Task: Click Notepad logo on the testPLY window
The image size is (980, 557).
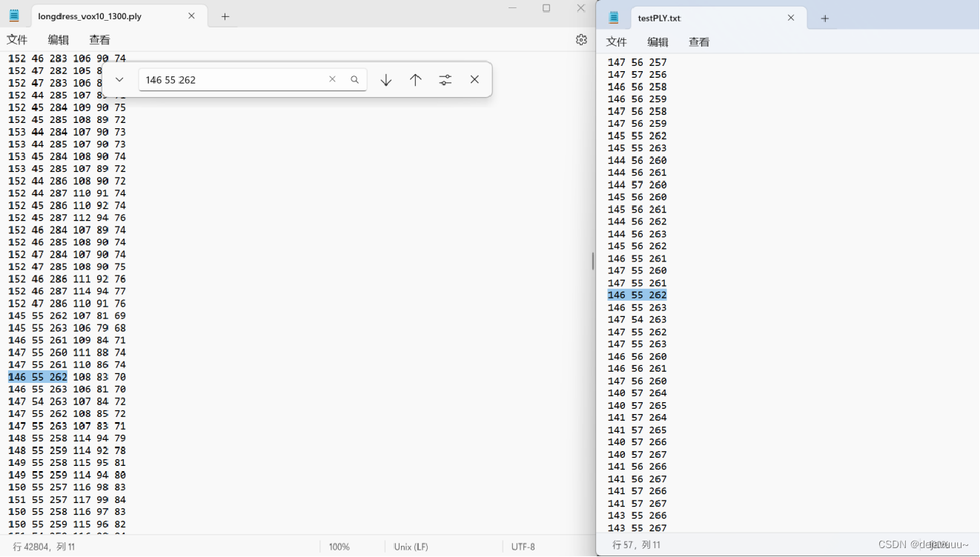Action: coord(613,17)
